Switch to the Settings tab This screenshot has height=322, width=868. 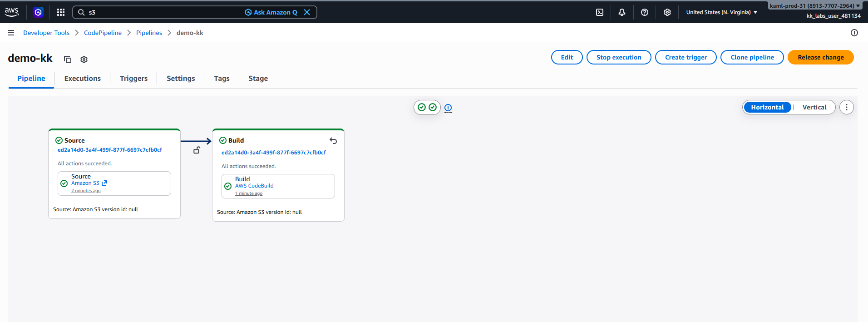tap(181, 79)
